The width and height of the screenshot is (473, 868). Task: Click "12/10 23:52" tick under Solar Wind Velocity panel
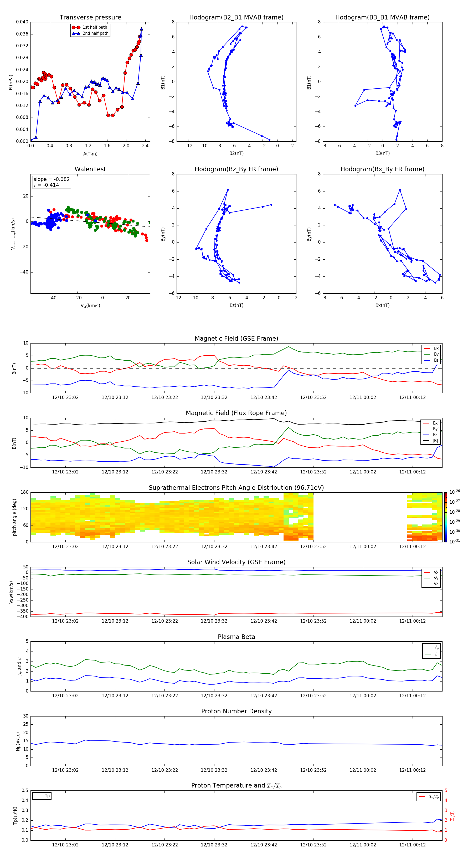click(313, 621)
